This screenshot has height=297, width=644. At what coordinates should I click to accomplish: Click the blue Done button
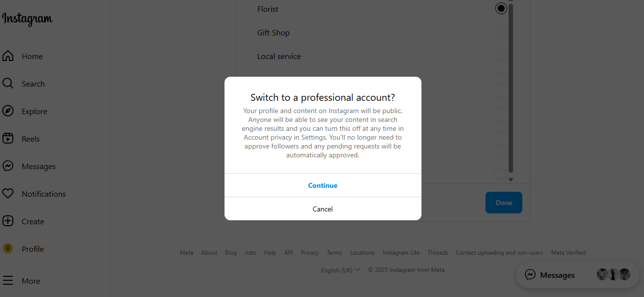coord(504,203)
